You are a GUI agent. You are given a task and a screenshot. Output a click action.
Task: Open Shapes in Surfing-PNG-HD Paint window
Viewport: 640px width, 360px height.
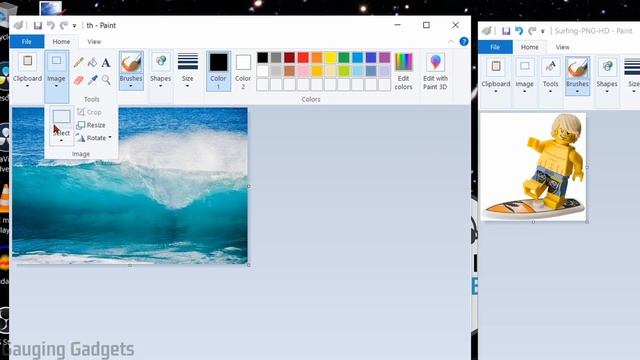(607, 76)
